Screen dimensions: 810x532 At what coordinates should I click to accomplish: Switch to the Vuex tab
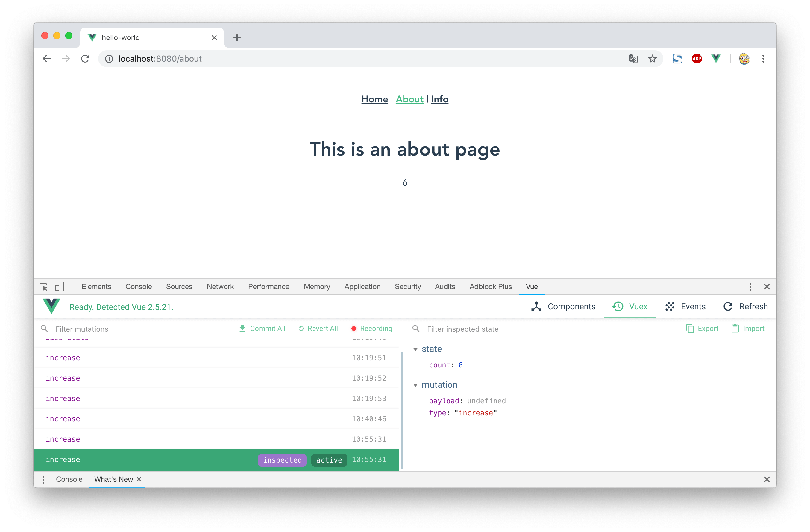coord(630,306)
